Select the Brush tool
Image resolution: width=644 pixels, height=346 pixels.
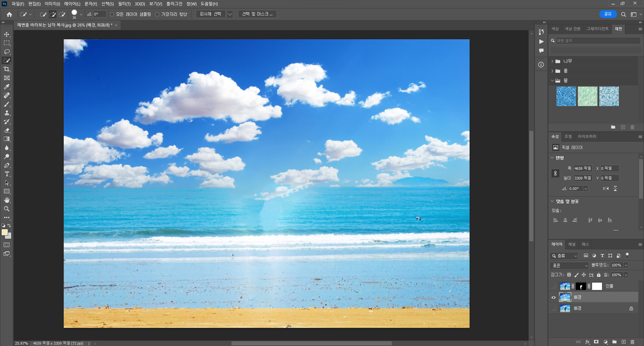pyautogui.click(x=7, y=104)
